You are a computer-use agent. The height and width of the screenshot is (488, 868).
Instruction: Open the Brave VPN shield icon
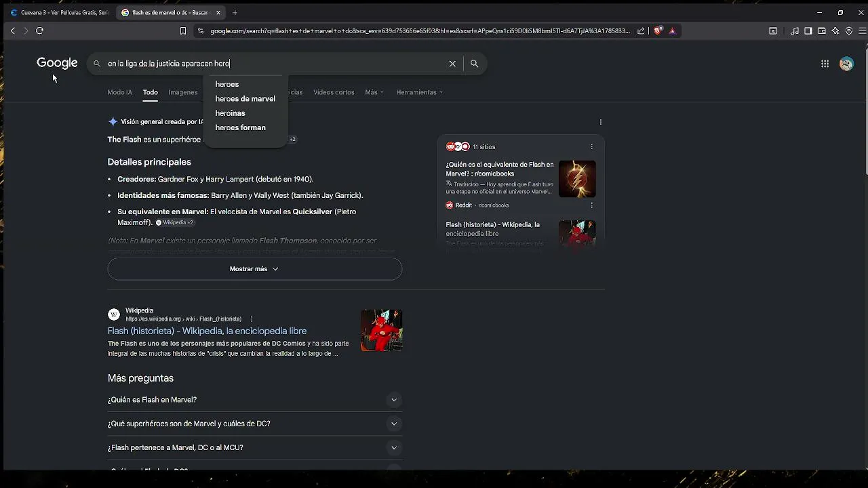tap(849, 30)
